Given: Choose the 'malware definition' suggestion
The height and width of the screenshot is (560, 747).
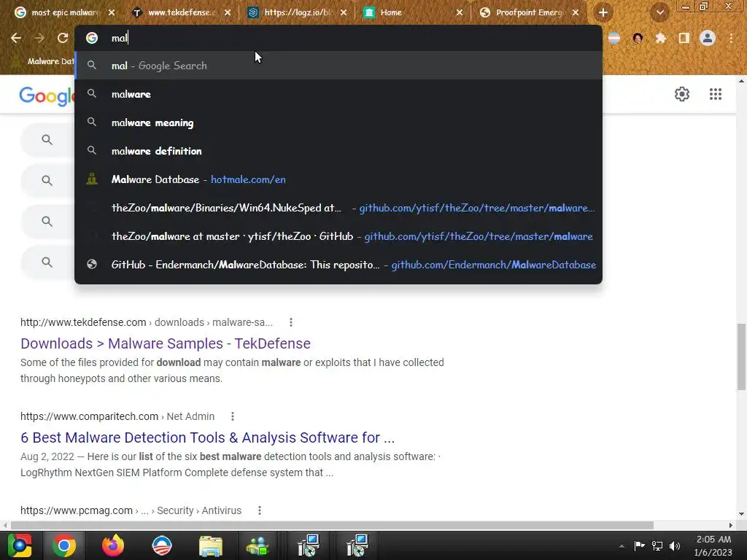Looking at the screenshot, I should [x=338, y=151].
